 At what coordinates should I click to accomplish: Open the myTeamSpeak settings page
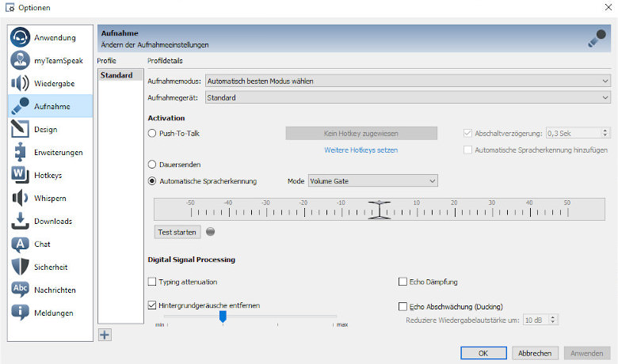click(x=51, y=60)
